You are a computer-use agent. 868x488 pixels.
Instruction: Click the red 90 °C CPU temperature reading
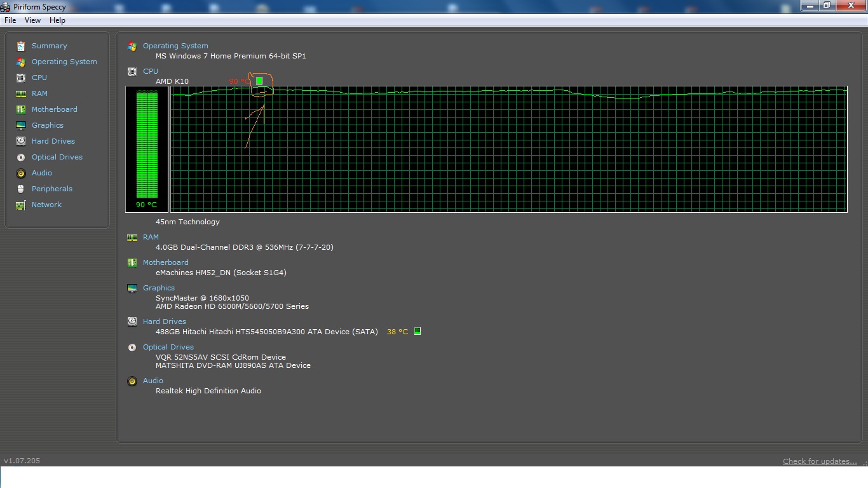click(240, 81)
